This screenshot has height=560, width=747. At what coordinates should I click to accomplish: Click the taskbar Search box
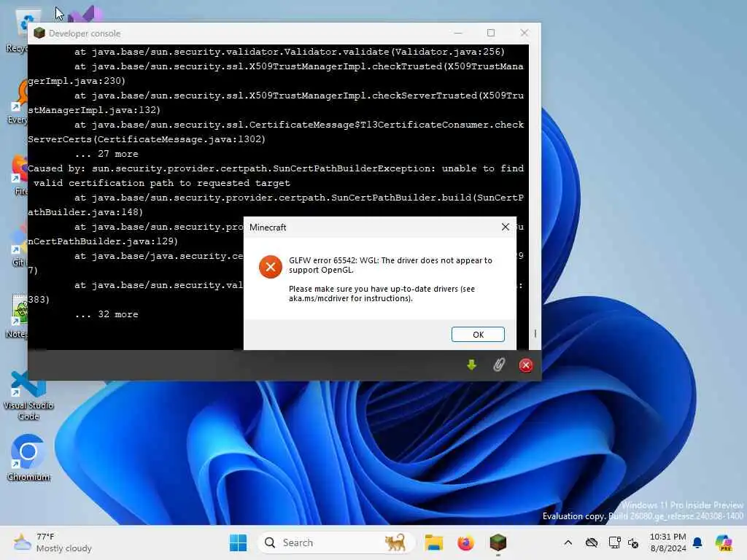[336, 542]
